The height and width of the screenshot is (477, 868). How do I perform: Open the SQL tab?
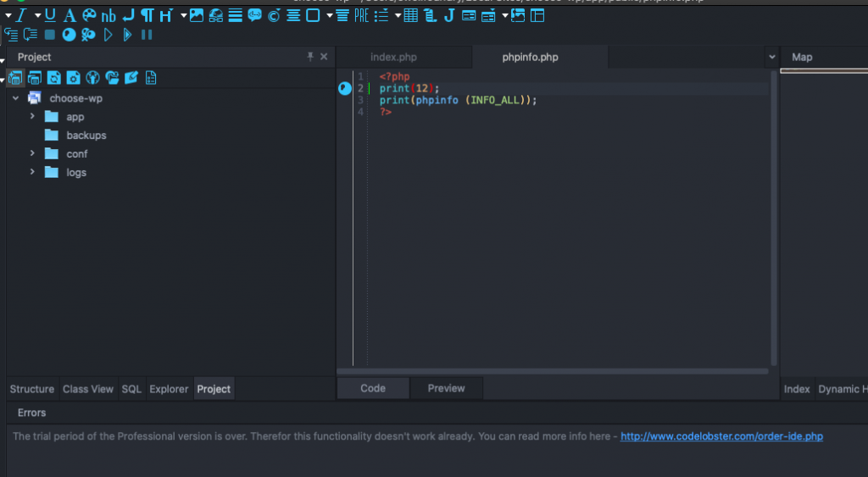click(x=131, y=389)
